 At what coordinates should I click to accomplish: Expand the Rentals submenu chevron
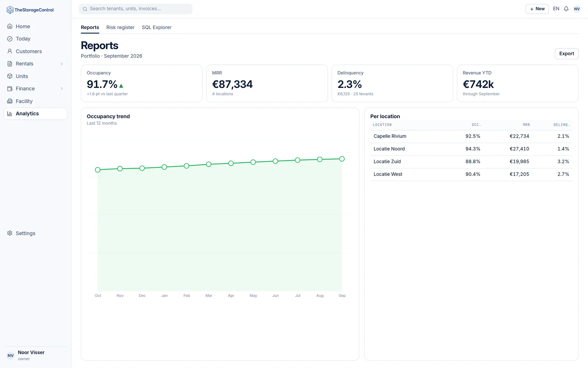pos(62,64)
